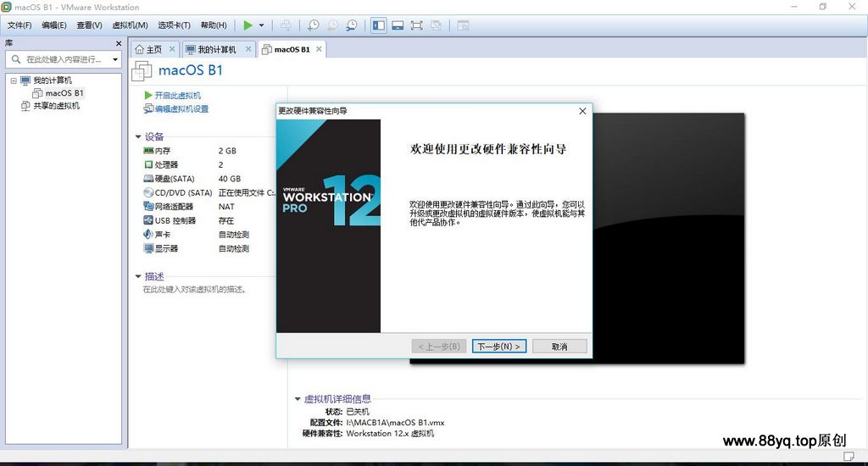Click the green power-on play toolbar icon
The height and width of the screenshot is (466, 868).
(x=248, y=25)
